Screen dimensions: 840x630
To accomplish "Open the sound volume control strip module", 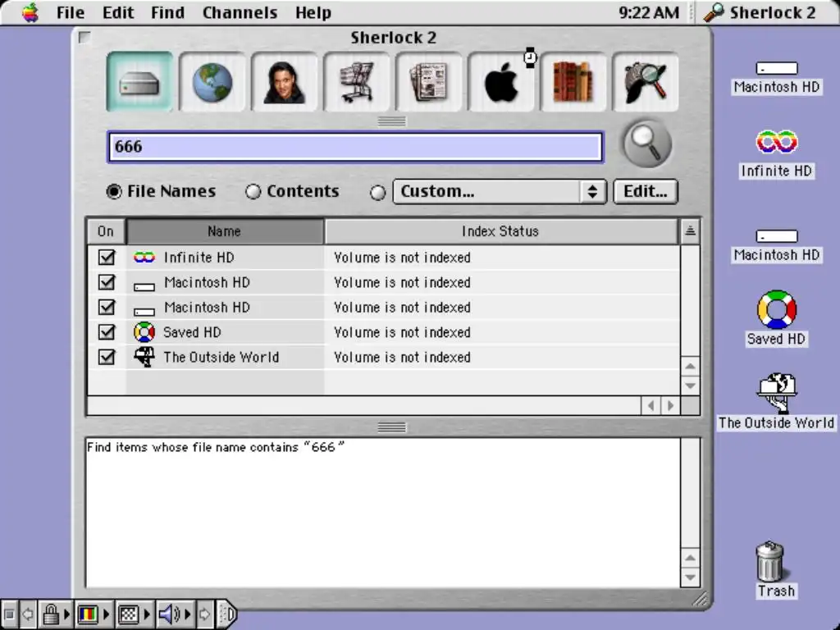I will 175,614.
